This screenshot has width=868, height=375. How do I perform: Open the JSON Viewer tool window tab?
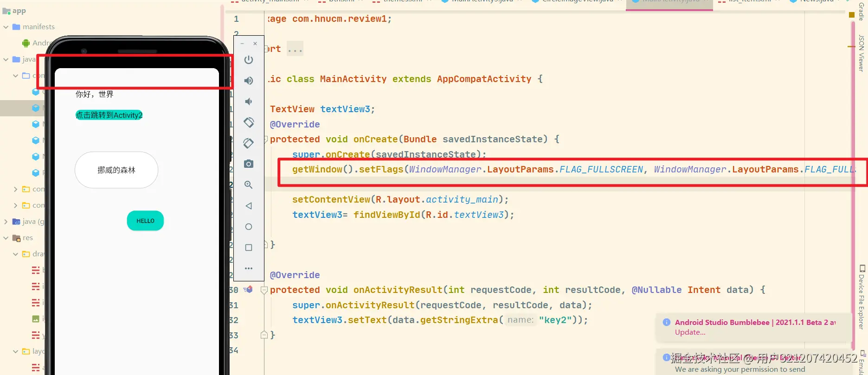coord(862,53)
